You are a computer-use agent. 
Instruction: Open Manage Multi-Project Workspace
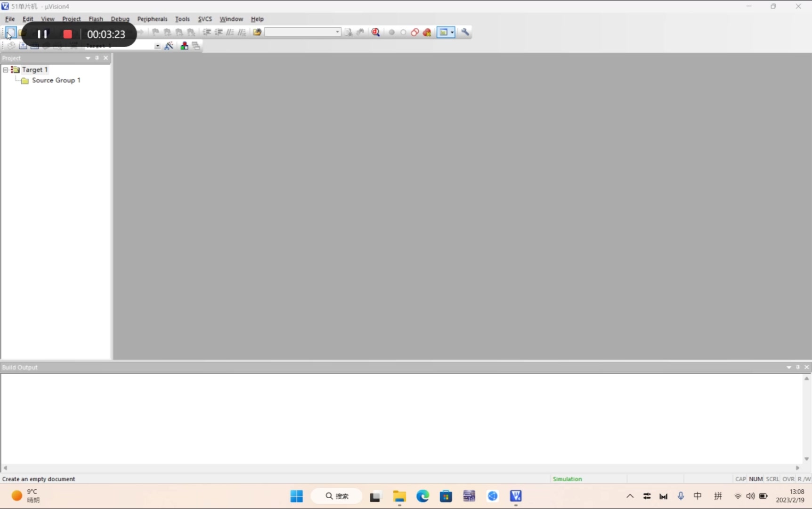[196, 46]
